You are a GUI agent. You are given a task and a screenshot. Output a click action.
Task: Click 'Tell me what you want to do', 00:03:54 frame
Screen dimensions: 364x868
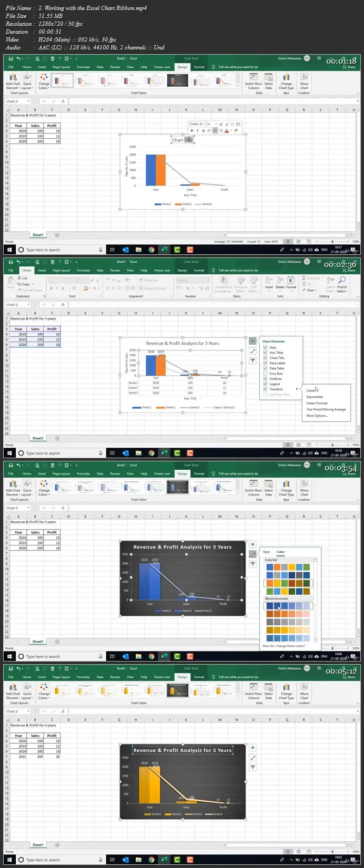point(238,474)
